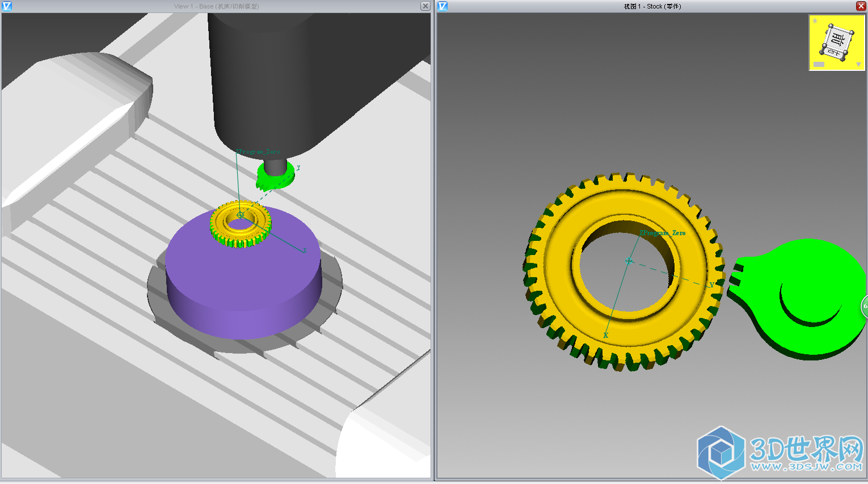Click the View 1 - Base title bar text
Image resolution: width=868 pixels, height=484 pixels.
pos(216,6)
